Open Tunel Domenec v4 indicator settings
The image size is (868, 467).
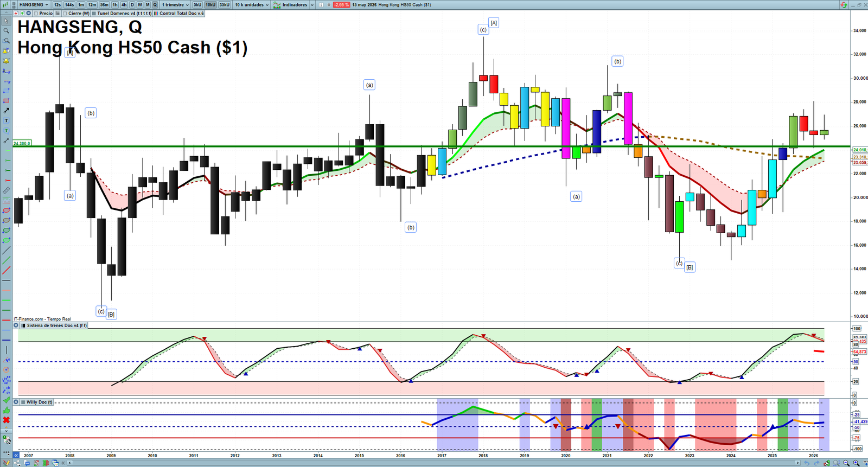coord(122,14)
